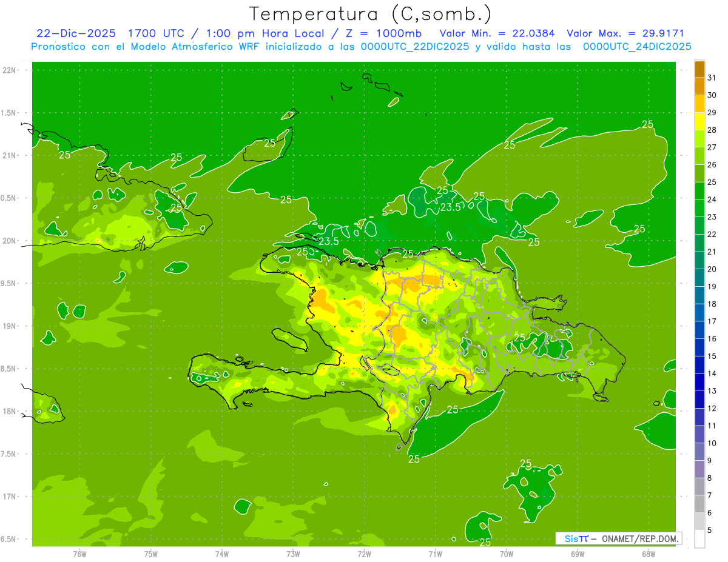Click the 20N latitude axis label
Viewport: 728px width, 562px height.
pyautogui.click(x=10, y=241)
